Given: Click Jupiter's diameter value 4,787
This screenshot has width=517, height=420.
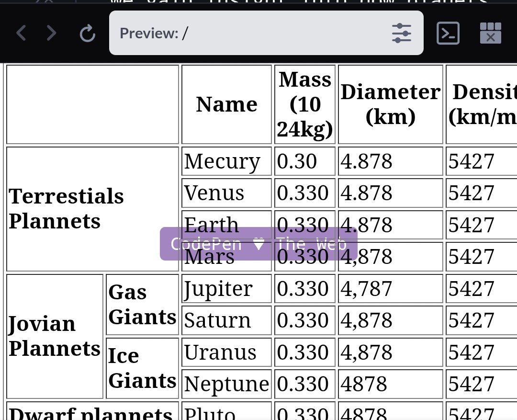Looking at the screenshot, I should [x=391, y=289].
